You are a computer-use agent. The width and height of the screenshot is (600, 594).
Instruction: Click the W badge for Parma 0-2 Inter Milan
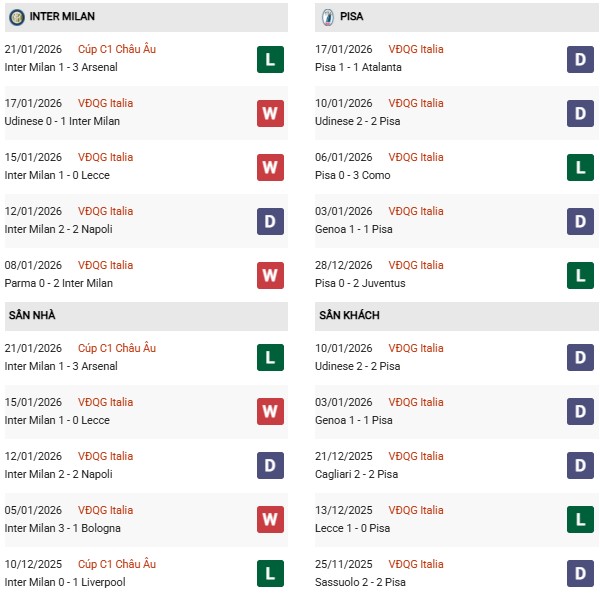[270, 275]
